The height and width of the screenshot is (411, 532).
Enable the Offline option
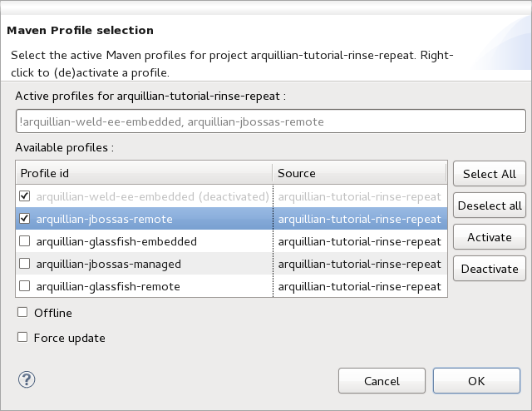(x=22, y=313)
